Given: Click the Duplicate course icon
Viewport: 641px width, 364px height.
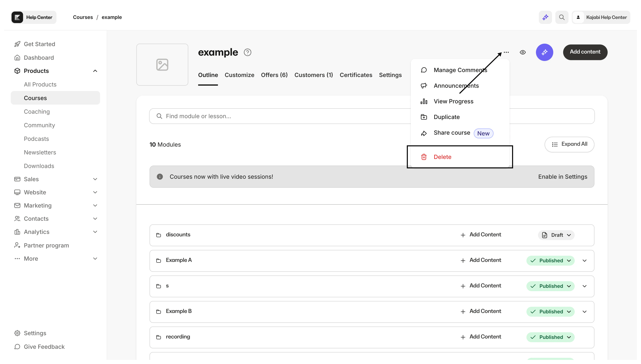Looking at the screenshot, I should pos(424,117).
